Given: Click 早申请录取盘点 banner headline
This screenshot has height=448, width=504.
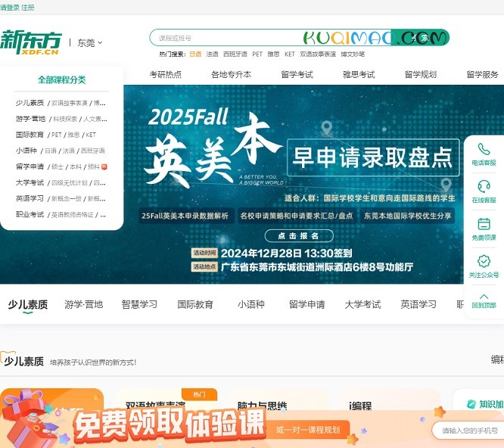Looking at the screenshot, I should pos(373,157).
